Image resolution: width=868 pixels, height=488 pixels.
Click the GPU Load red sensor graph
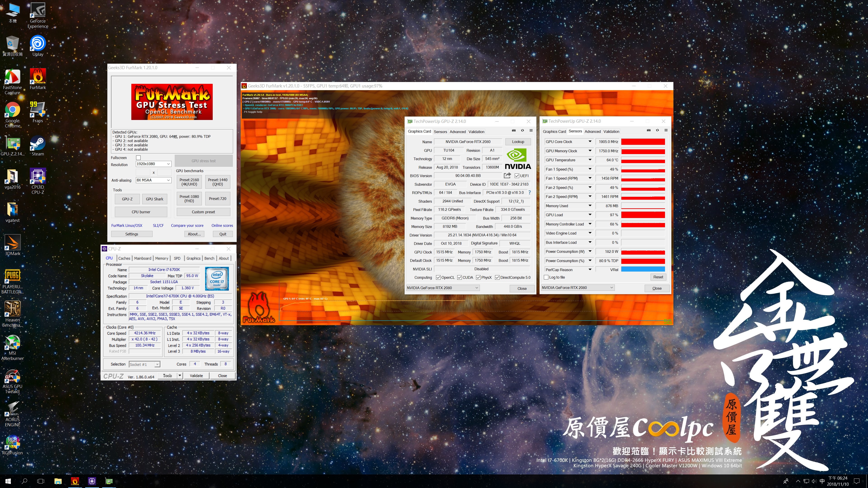click(x=643, y=215)
